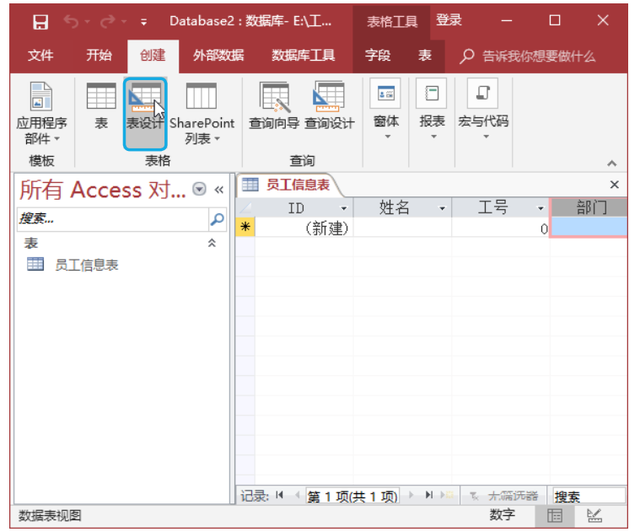Select the 创建 ribbon tab

pos(153,55)
